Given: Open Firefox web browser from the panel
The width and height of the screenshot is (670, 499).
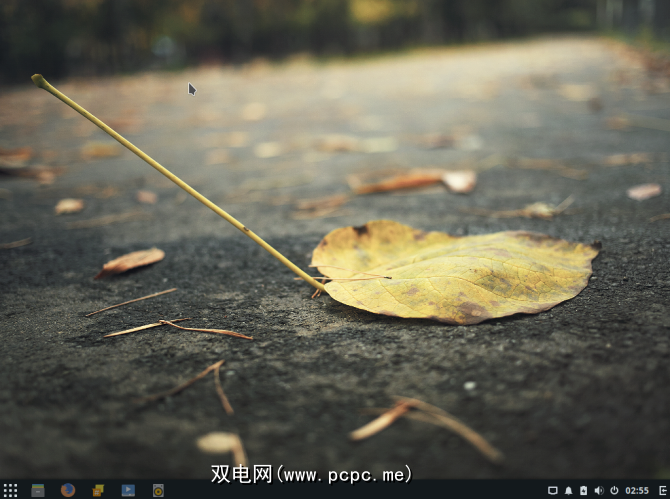Looking at the screenshot, I should click(x=68, y=490).
